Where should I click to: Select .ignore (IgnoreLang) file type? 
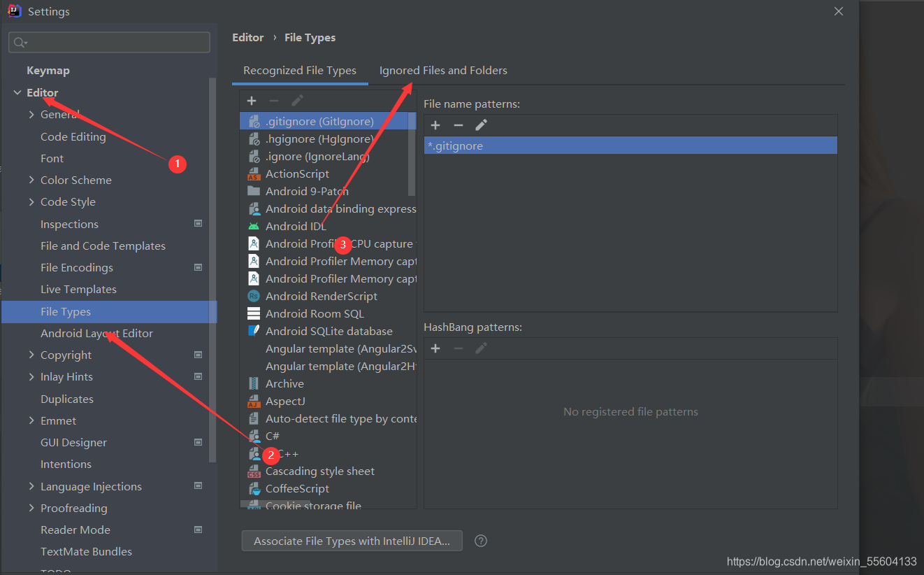pyautogui.click(x=328, y=157)
